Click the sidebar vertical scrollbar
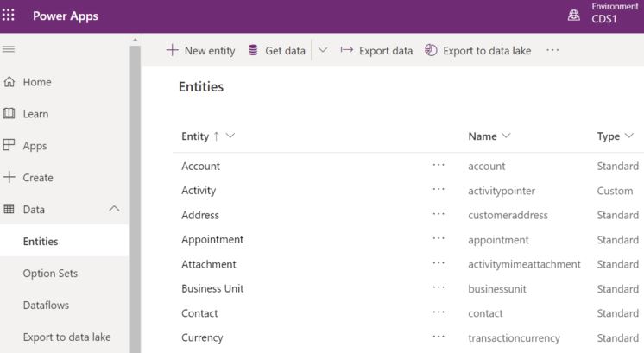This screenshot has height=353, width=644. point(136,199)
